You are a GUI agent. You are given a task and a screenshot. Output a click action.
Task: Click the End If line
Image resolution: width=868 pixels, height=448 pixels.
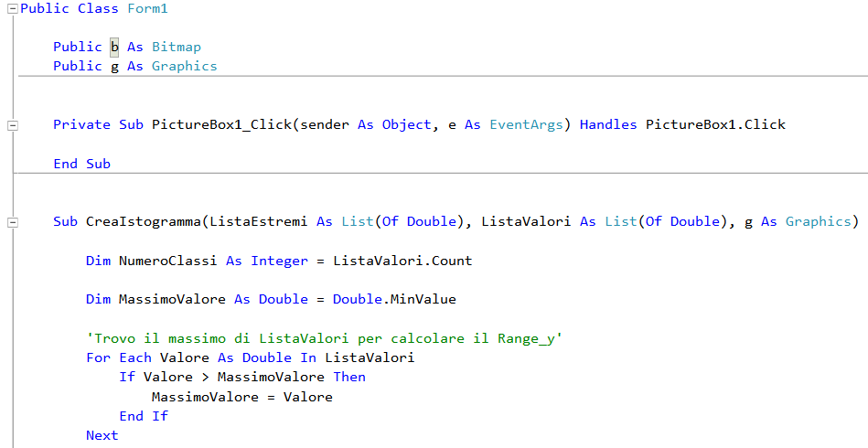click(144, 417)
